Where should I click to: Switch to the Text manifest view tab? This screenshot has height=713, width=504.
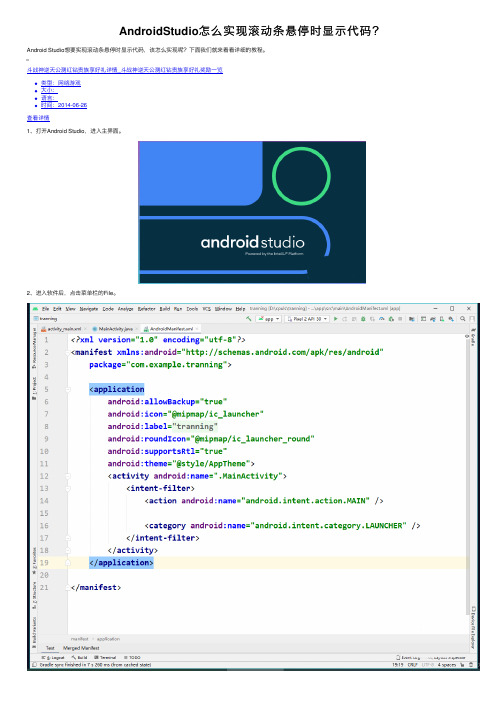point(50,648)
